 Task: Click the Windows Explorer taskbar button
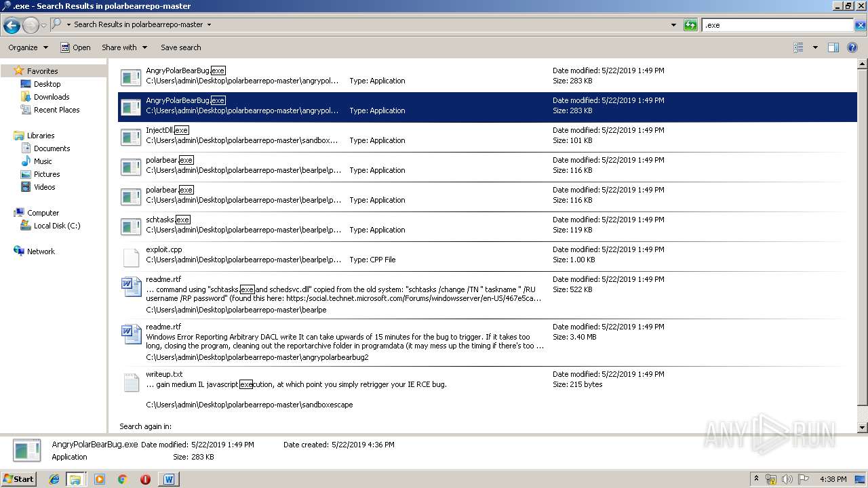tap(75, 479)
